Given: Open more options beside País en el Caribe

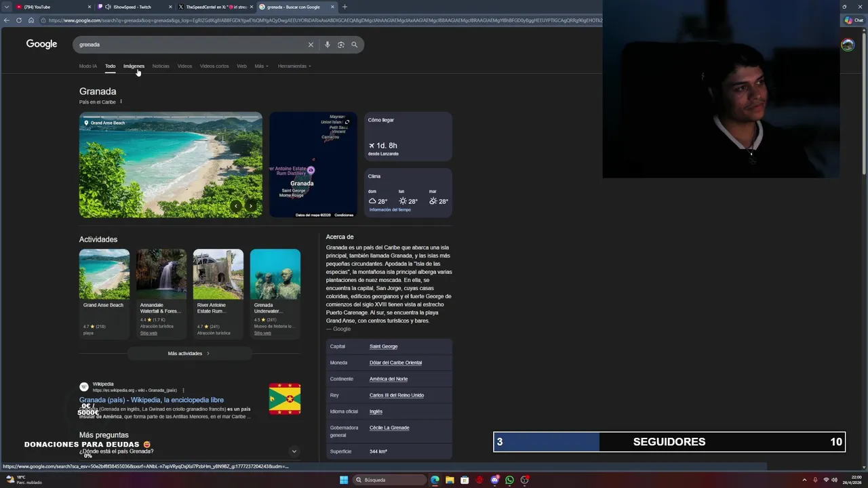Looking at the screenshot, I should coord(121,102).
